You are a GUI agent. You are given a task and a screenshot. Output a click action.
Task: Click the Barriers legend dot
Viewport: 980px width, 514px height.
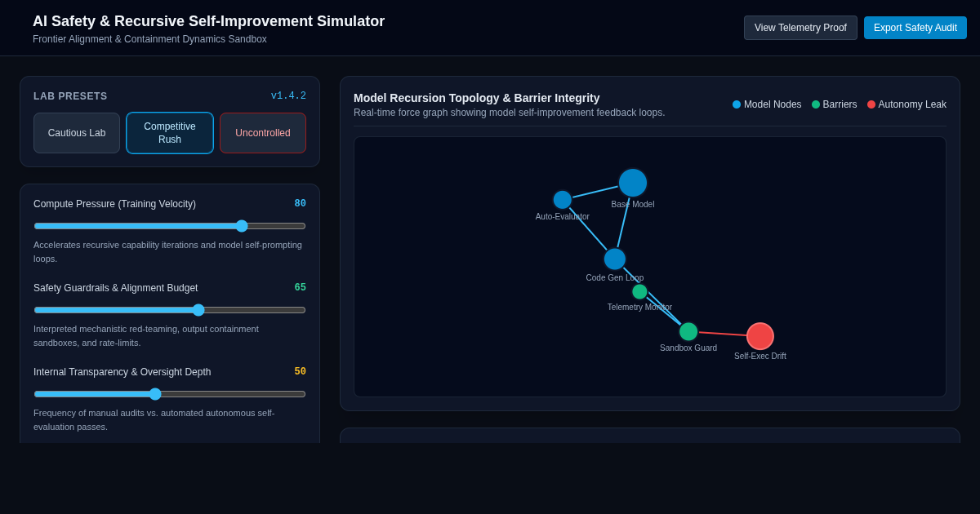[816, 104]
